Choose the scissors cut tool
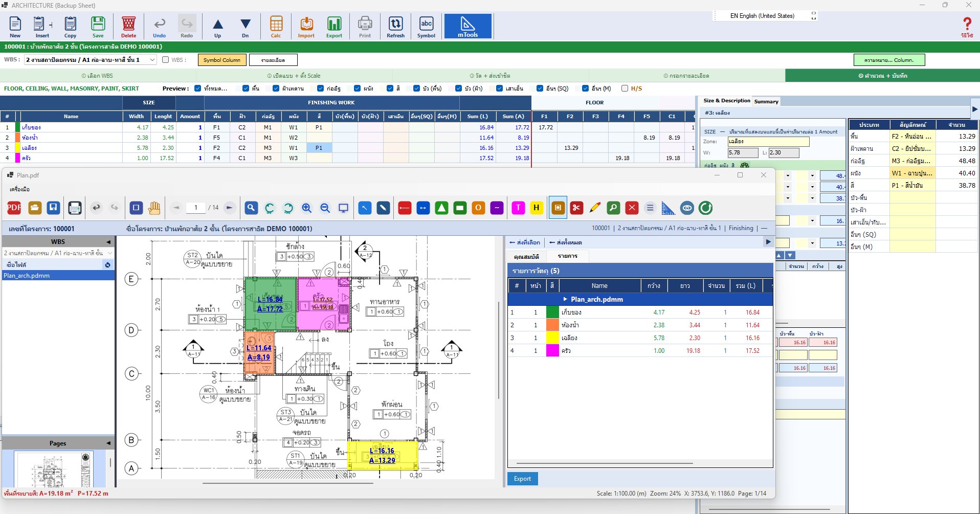Viewport: 980px width, 514px height. point(576,208)
